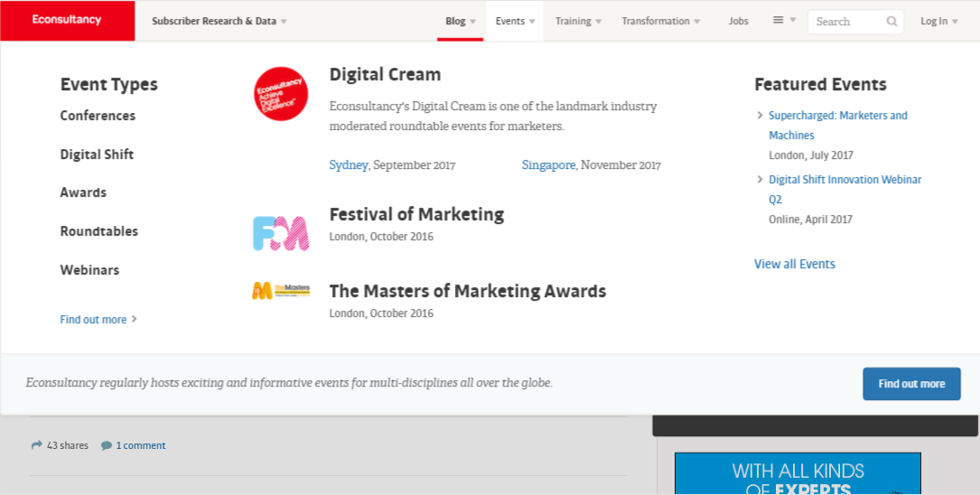Image resolution: width=980 pixels, height=495 pixels.
Task: Click the Digital Cream red circle logo
Action: (281, 94)
